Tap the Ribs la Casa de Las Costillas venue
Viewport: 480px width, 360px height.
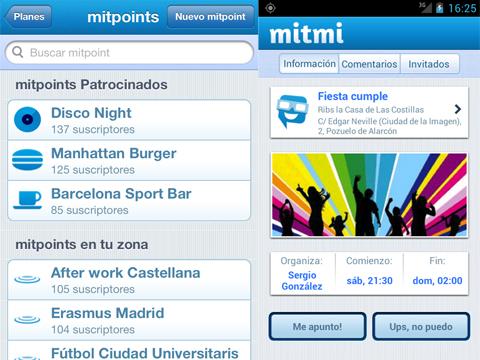click(x=371, y=110)
